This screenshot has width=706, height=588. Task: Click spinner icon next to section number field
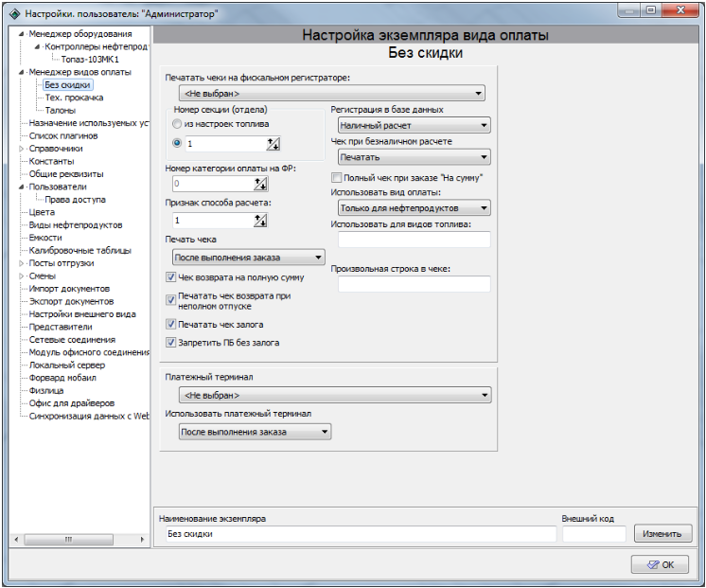coord(273,144)
